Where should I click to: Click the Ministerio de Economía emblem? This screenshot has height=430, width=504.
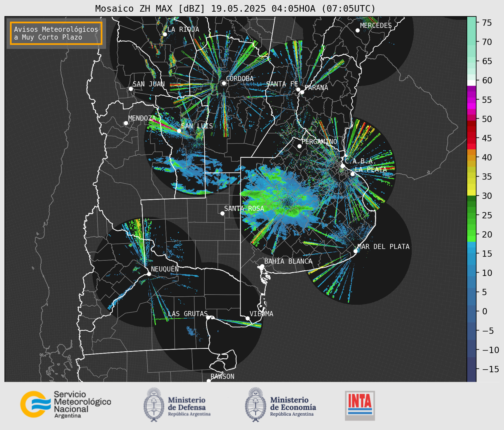[256, 405]
